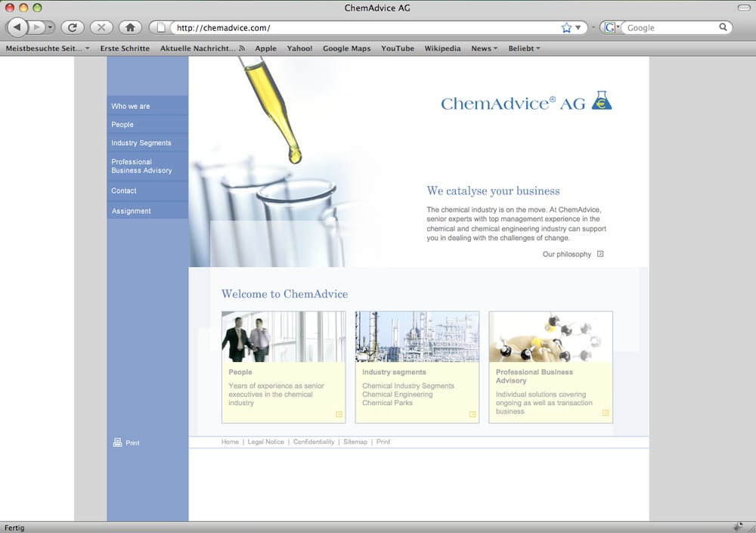This screenshot has width=756, height=533.
Task: Go to browser home via house icon
Action: pyautogui.click(x=130, y=27)
